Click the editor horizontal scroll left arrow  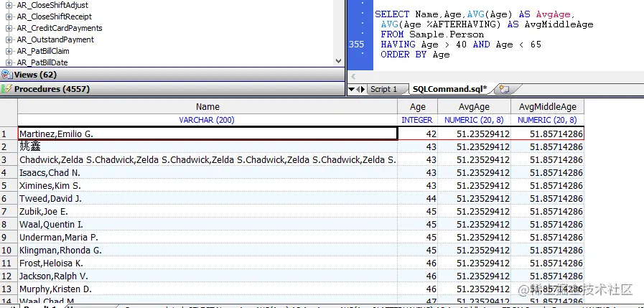coord(353,76)
